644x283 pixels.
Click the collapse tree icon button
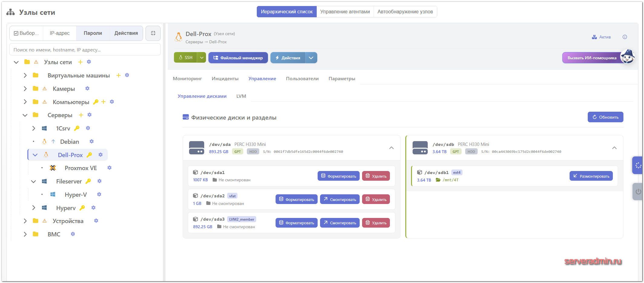pyautogui.click(x=153, y=33)
